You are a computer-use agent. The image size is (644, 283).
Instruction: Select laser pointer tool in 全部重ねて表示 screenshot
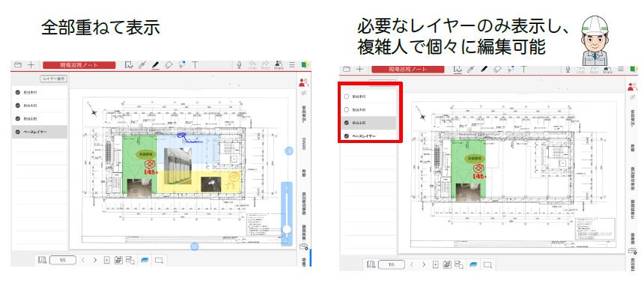[142, 65]
